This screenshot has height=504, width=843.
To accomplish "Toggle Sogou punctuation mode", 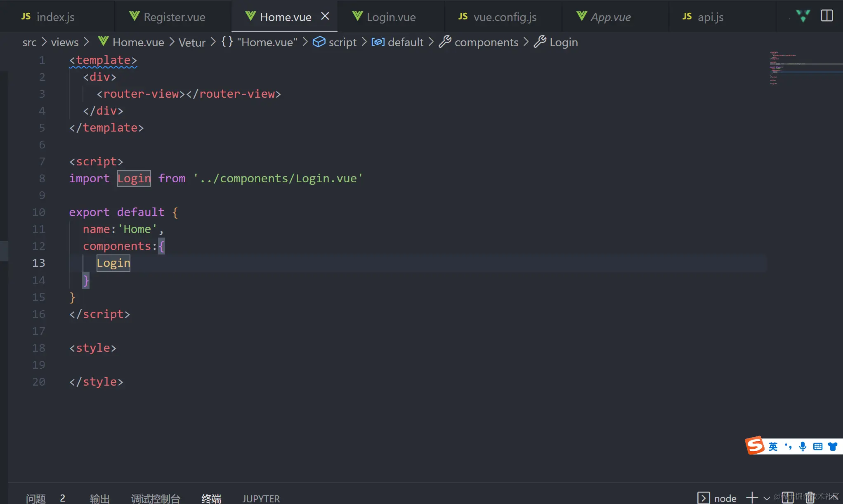I will pyautogui.click(x=788, y=446).
